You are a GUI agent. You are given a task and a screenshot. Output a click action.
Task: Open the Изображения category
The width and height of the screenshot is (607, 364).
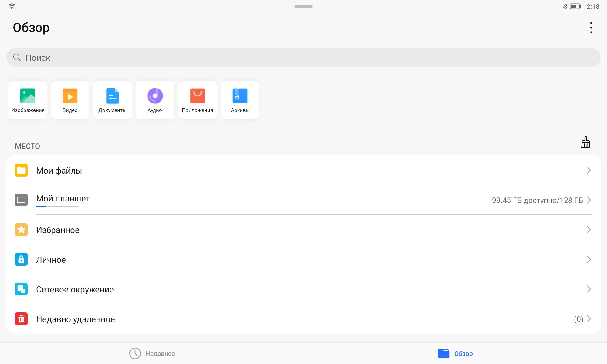point(28,100)
